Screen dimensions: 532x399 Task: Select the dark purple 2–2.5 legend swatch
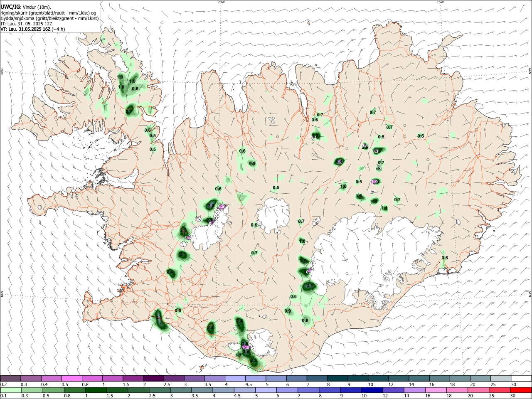coord(153,379)
